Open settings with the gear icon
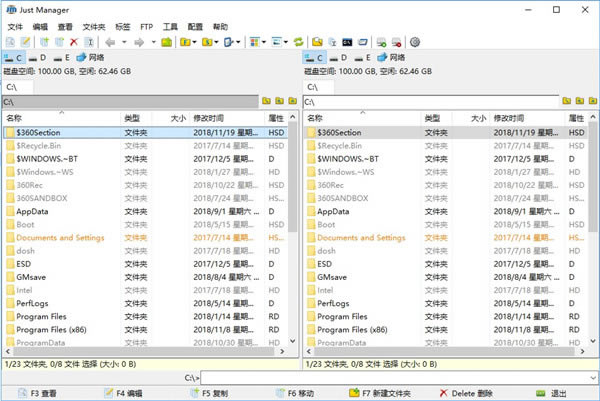Image resolution: width=600 pixels, height=401 pixels. tap(415, 42)
